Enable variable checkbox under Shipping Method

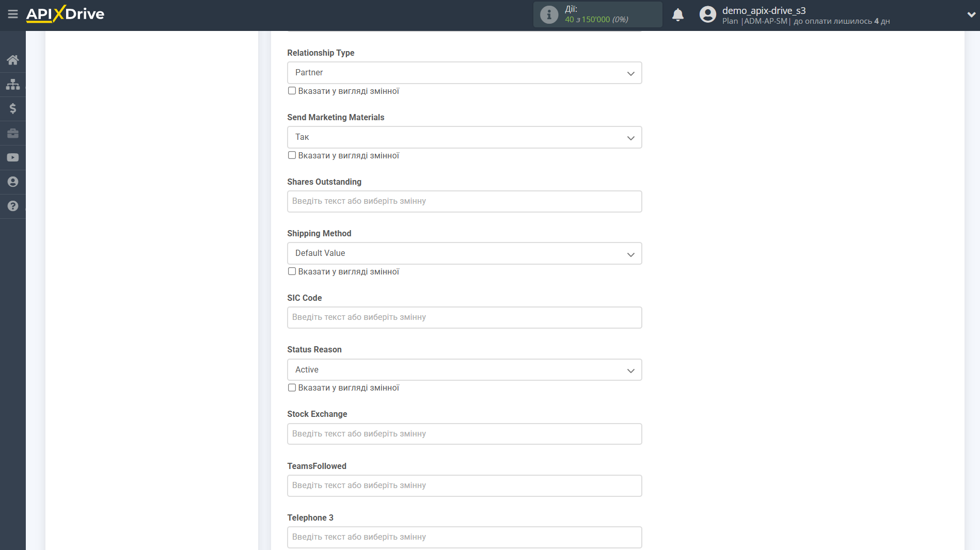point(292,271)
